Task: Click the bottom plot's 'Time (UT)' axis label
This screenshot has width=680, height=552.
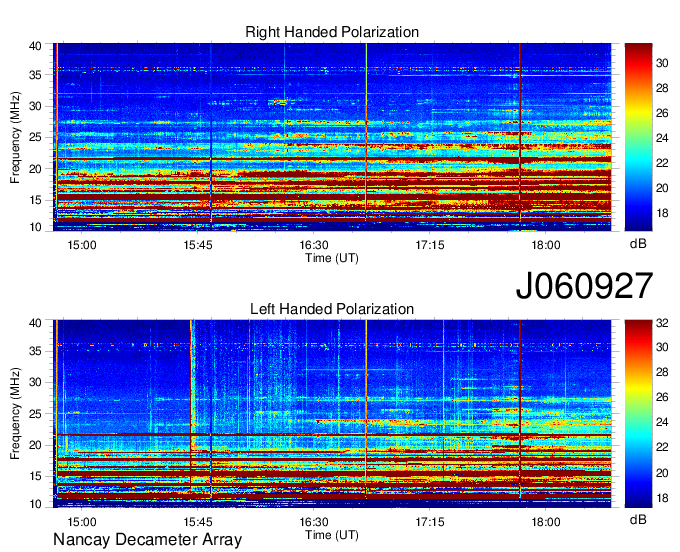Action: tap(332, 535)
